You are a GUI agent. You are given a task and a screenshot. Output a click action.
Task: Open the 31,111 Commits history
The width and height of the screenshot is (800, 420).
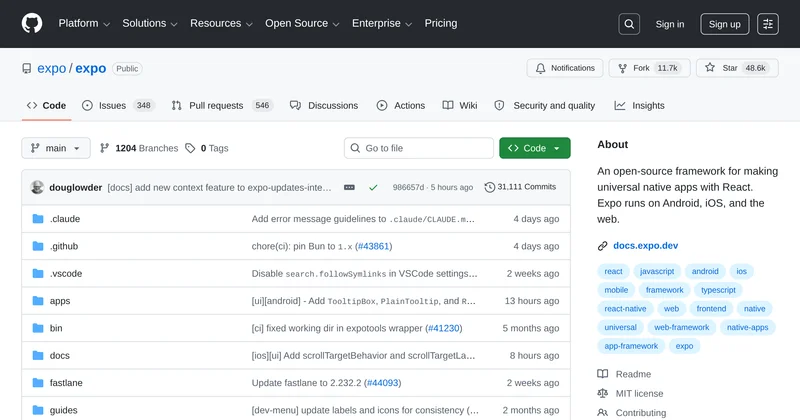(520, 187)
